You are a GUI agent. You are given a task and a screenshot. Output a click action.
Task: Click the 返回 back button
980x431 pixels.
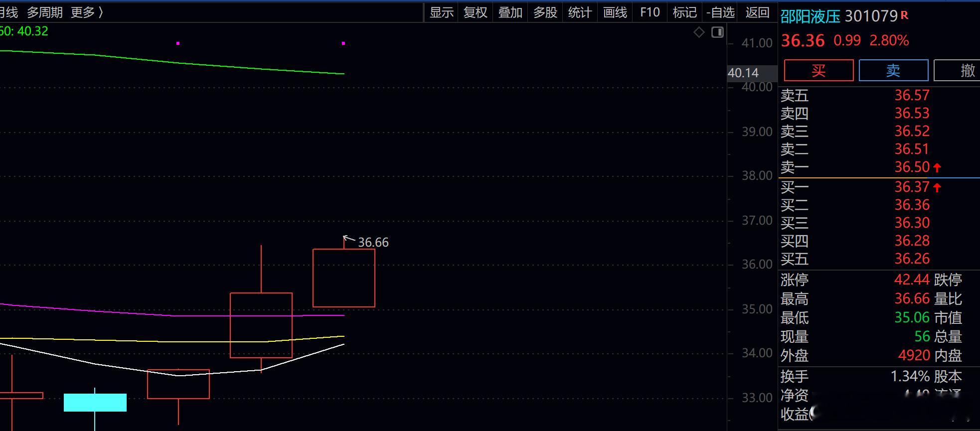click(x=757, y=12)
